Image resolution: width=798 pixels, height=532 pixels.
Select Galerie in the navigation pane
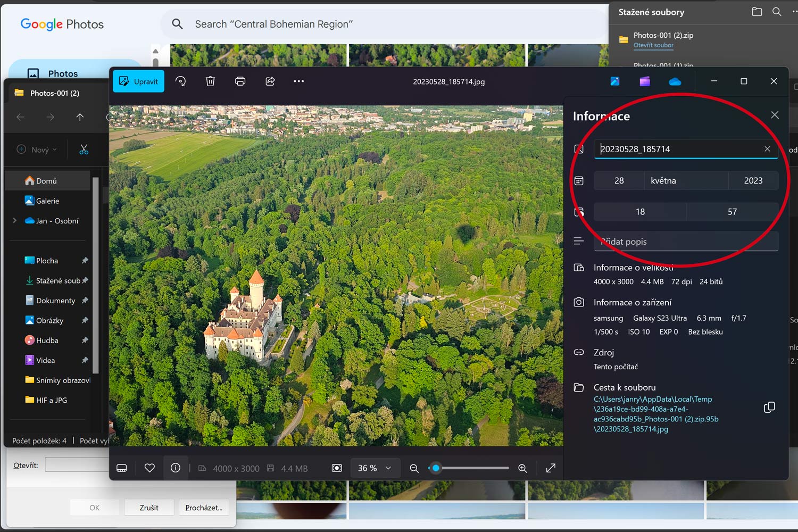[47, 201]
